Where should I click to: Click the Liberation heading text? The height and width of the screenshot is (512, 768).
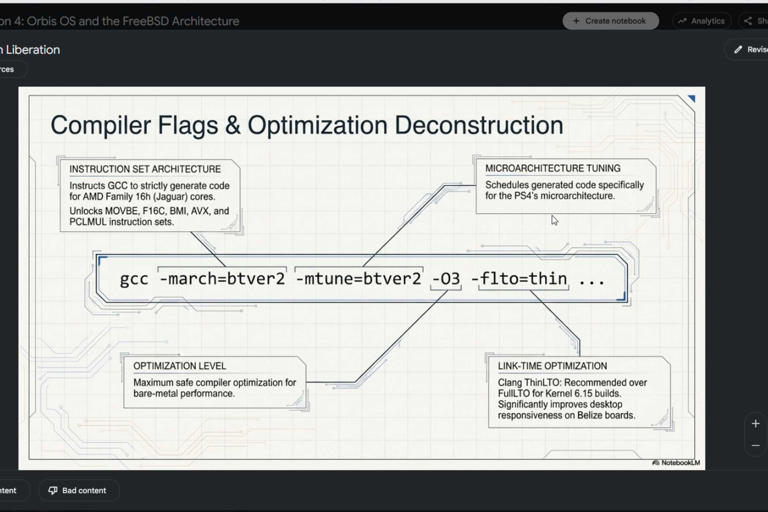(30, 49)
